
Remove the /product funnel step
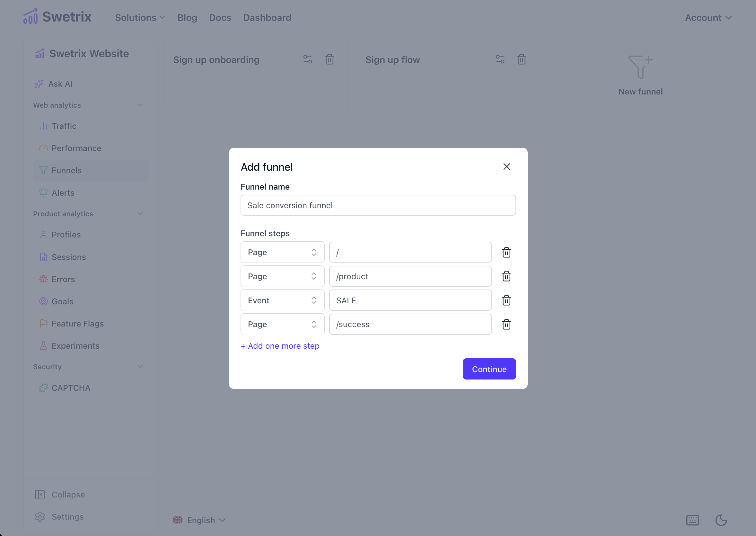pos(507,276)
